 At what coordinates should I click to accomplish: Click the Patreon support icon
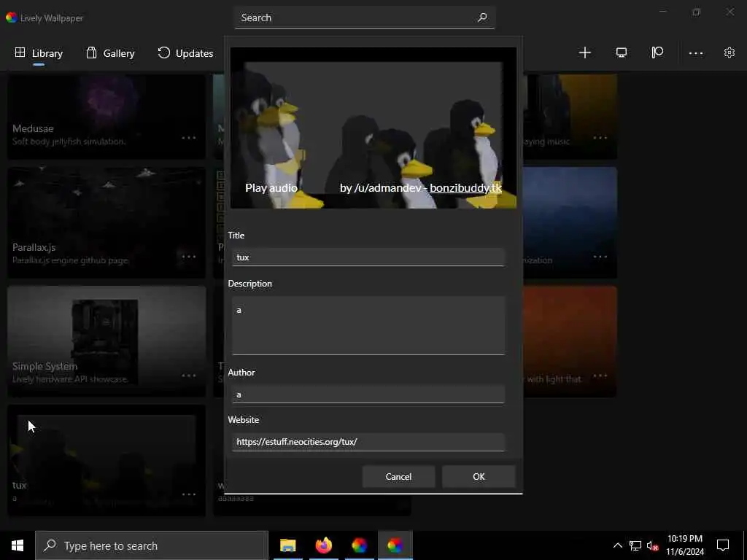[x=657, y=52]
